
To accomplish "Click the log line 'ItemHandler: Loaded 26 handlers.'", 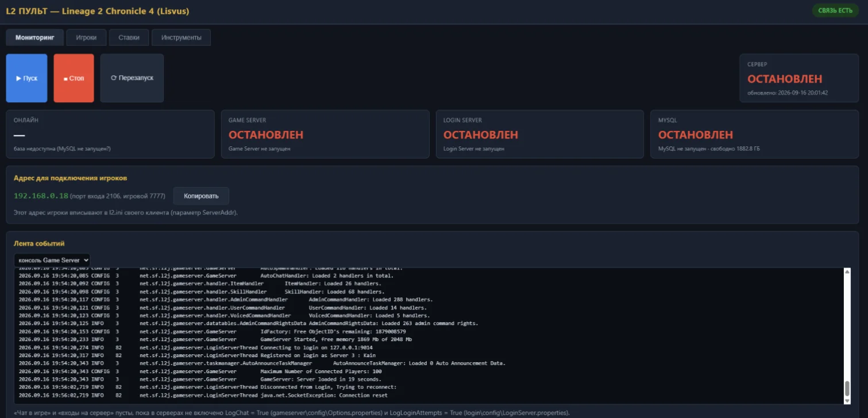I will (x=200, y=284).
